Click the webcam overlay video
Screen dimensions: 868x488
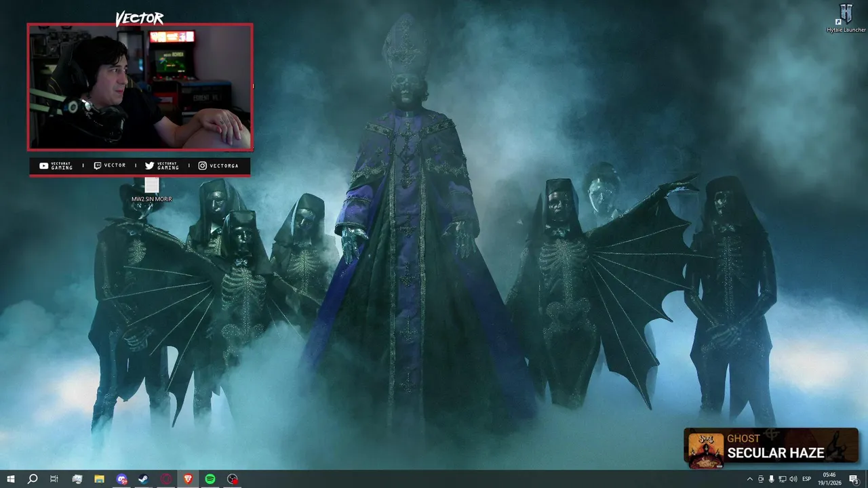[x=140, y=87]
